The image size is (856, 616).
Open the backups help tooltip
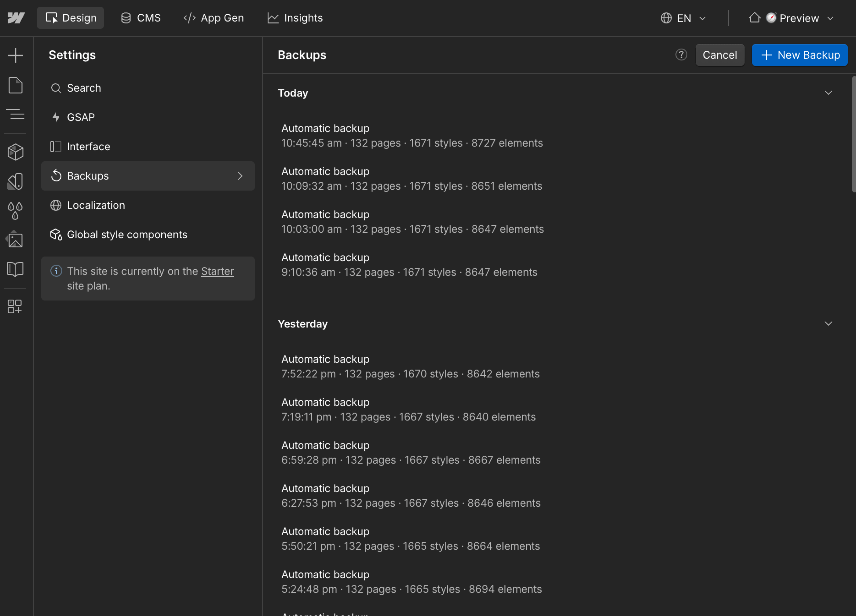[681, 55]
